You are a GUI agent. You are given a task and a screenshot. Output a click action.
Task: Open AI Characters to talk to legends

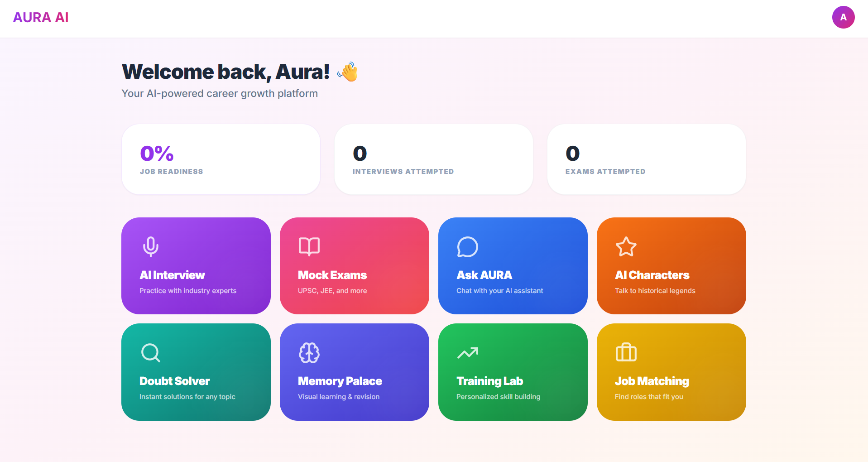[671, 266]
